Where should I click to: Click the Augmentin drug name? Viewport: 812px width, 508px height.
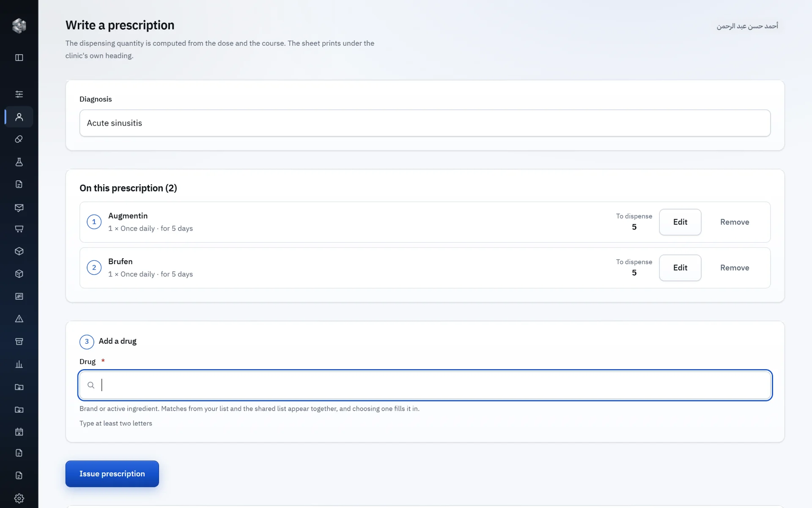coord(128,216)
